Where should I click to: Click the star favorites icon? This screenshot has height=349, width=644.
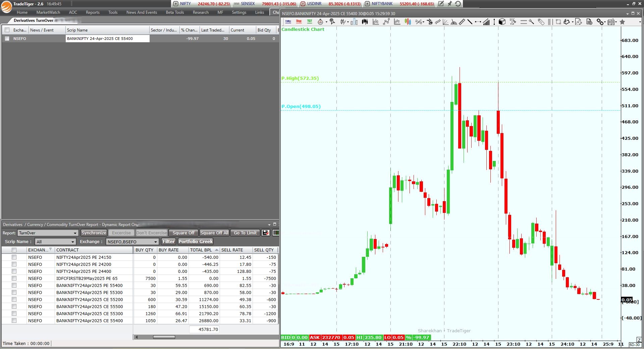pyautogui.click(x=622, y=22)
